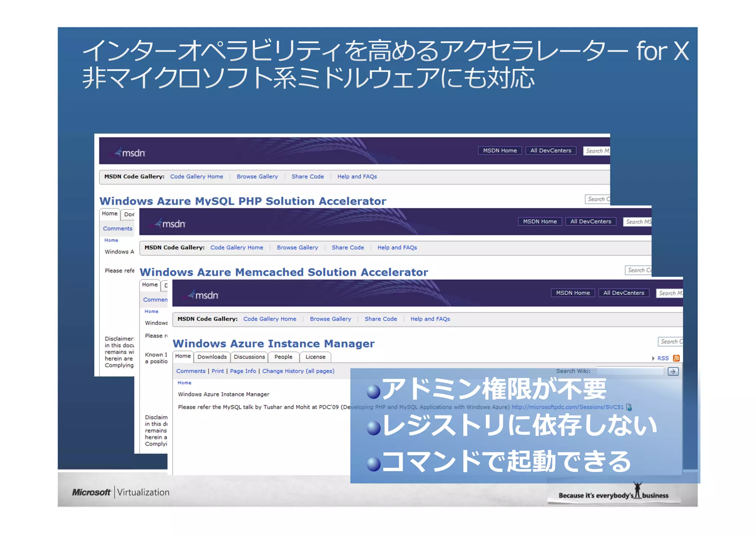Click the Search Wiki go arrow button
The width and height of the screenshot is (756, 535).
pos(673,371)
